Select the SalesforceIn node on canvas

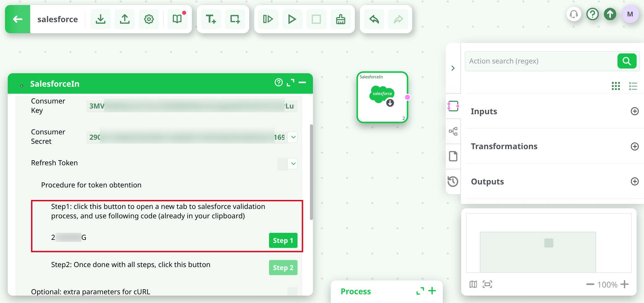382,97
